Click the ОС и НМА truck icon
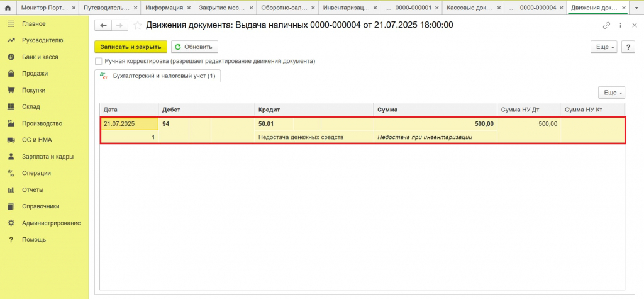The width and height of the screenshot is (644, 299). tap(11, 140)
